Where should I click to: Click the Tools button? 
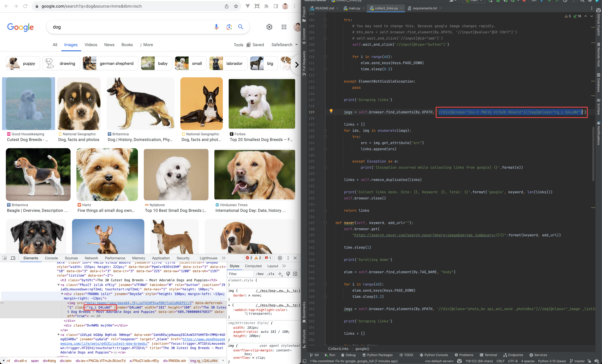tap(238, 45)
